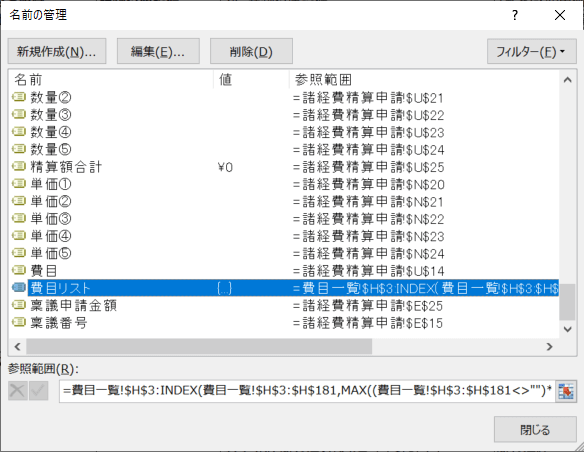This screenshot has width=584, height=452.
Task: Click the ¥0 value cell
Action: [225, 167]
